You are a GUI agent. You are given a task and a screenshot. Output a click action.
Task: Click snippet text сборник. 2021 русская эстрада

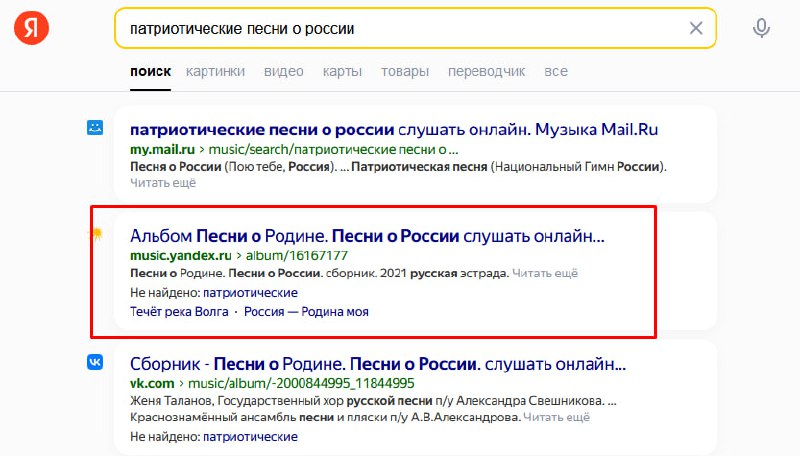[x=417, y=273]
